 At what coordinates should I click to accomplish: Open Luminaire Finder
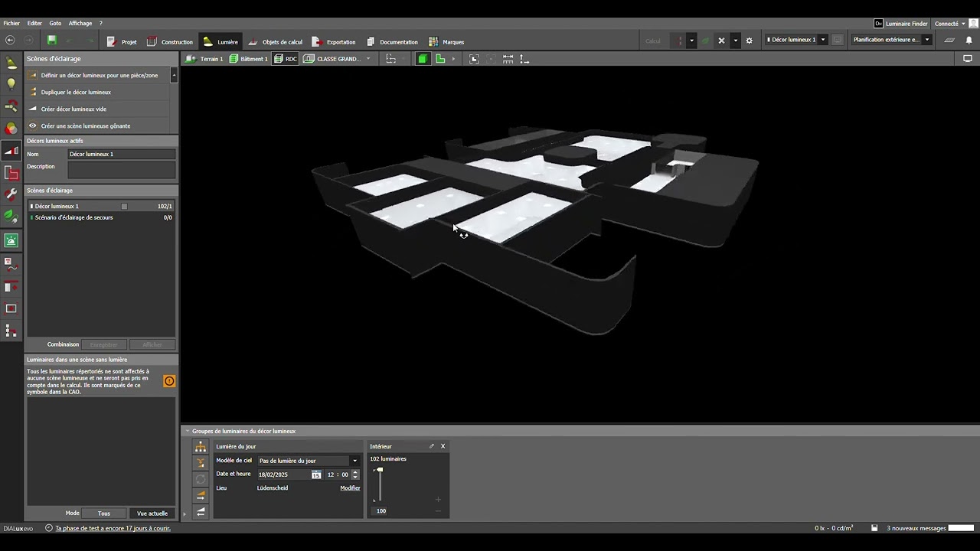(901, 24)
